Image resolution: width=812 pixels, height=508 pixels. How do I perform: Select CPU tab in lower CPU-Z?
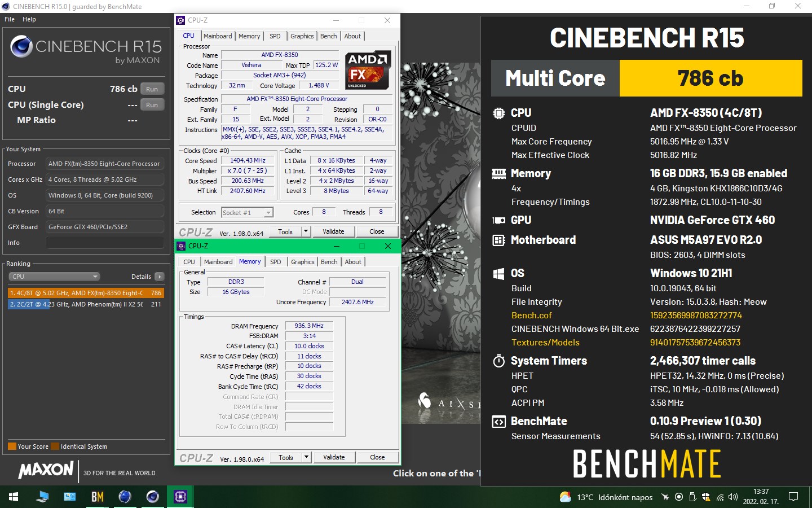click(189, 262)
